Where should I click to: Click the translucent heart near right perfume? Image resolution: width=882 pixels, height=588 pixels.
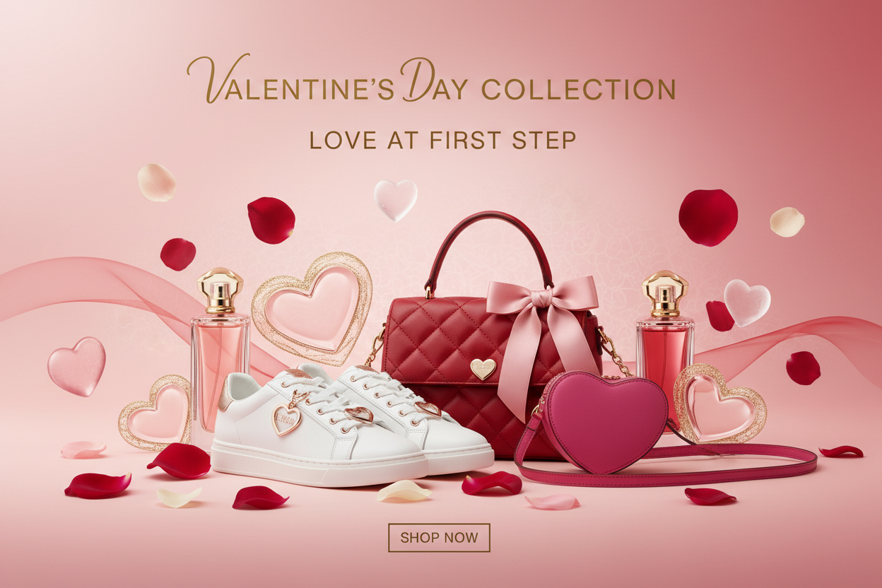748,302
